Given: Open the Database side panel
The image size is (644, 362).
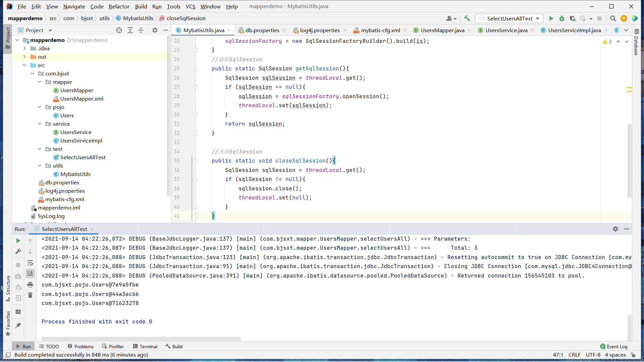Looking at the screenshot, I should tap(636, 42).
